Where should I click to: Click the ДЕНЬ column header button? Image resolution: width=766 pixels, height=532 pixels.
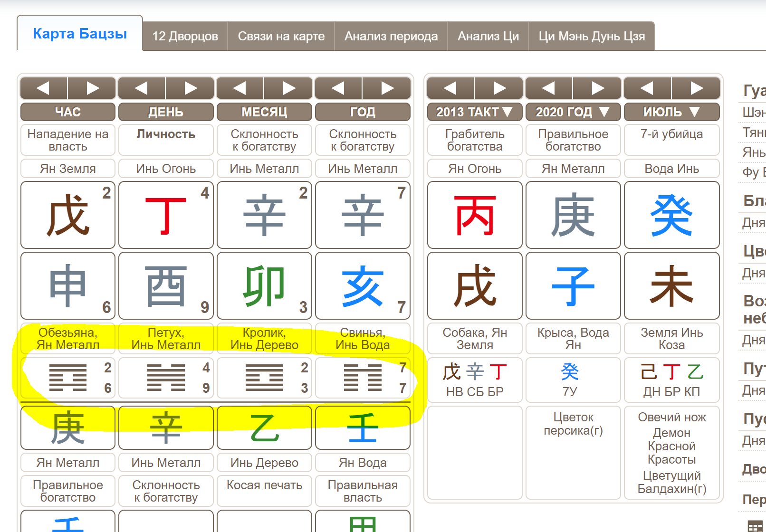pyautogui.click(x=166, y=112)
